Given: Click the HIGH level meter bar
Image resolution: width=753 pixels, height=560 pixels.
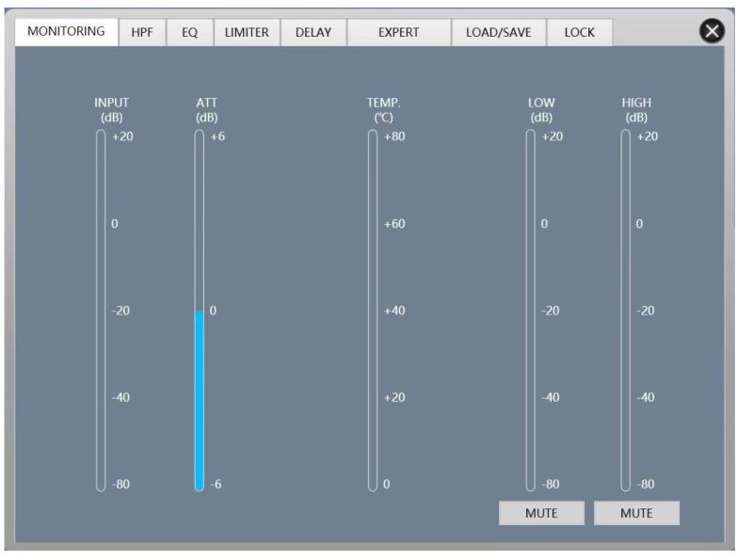Looking at the screenshot, I should coord(626,311).
